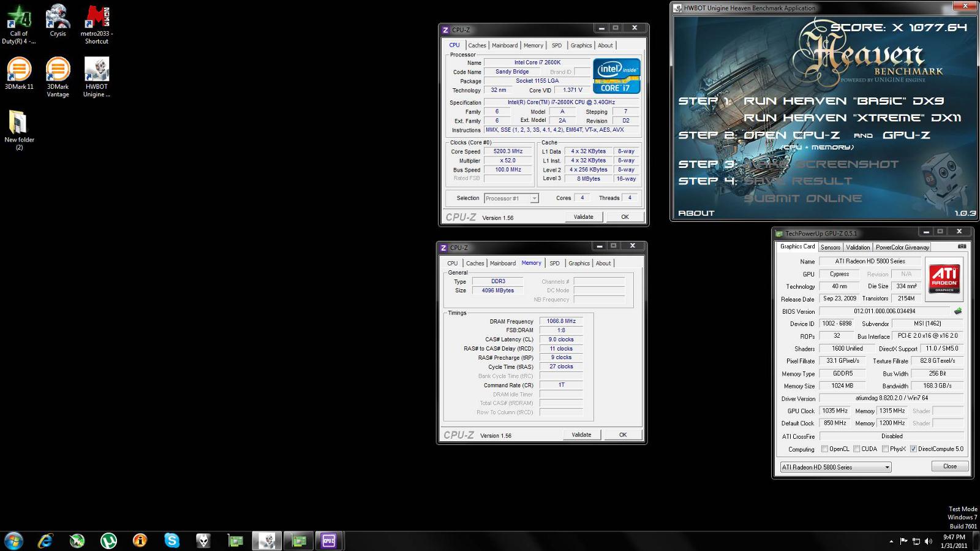Click the ATI Radeon logo in GPU-Z
The width and height of the screenshot is (980, 551).
click(944, 279)
